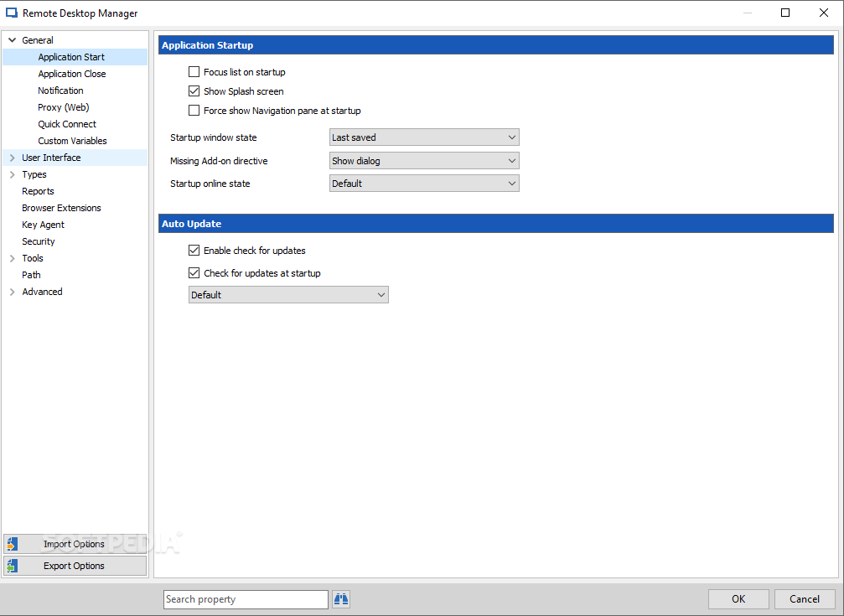
Task: Expand the User Interface tree node
Action: click(13, 158)
